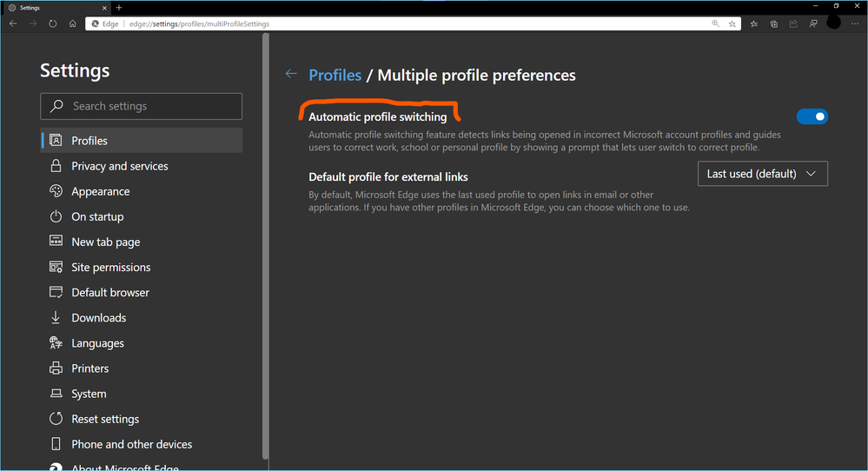Click the 'Multiple profile preferences' title text
The width and height of the screenshot is (868, 471).
[x=476, y=76]
